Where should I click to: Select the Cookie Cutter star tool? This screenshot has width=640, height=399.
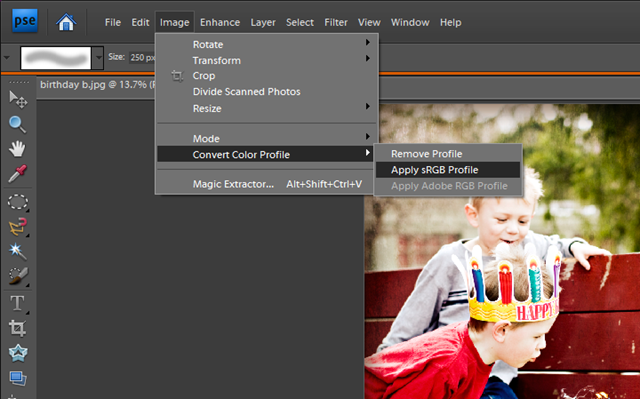pos(18,353)
